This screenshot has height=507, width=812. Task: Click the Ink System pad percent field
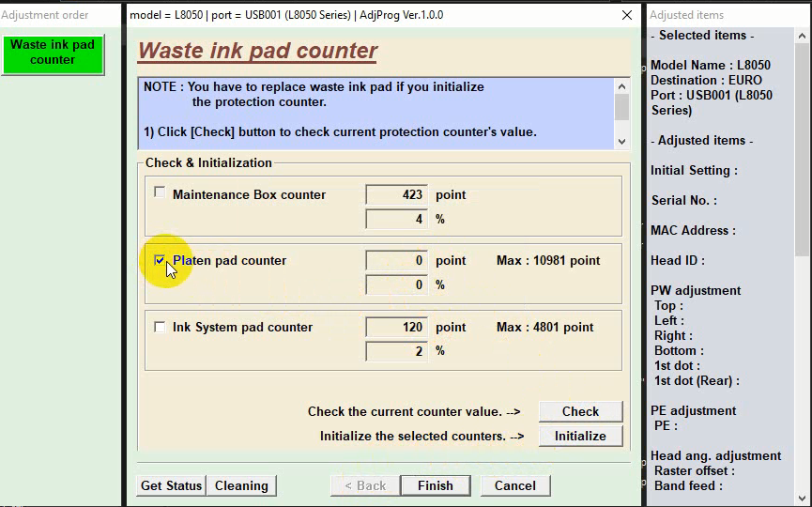pos(396,351)
